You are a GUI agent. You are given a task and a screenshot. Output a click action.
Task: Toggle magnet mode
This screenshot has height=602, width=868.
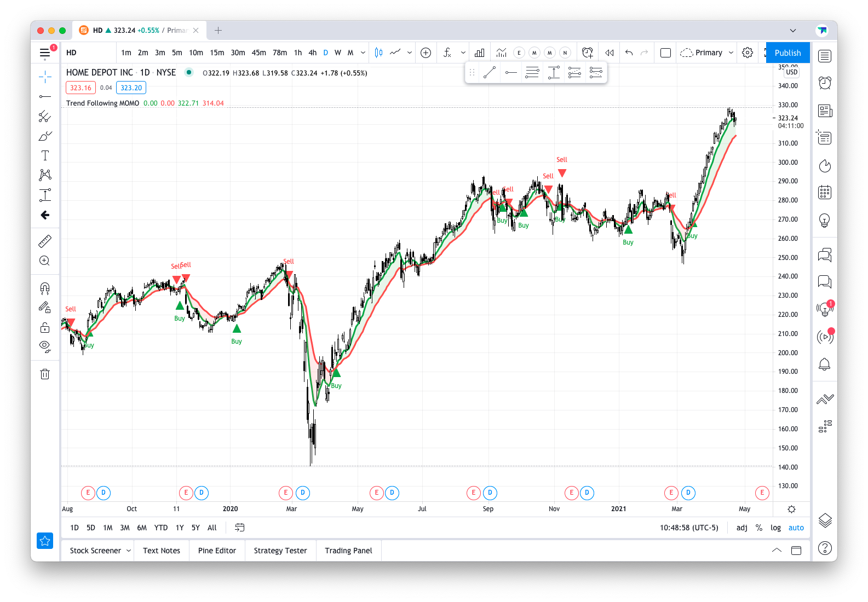pyautogui.click(x=45, y=288)
